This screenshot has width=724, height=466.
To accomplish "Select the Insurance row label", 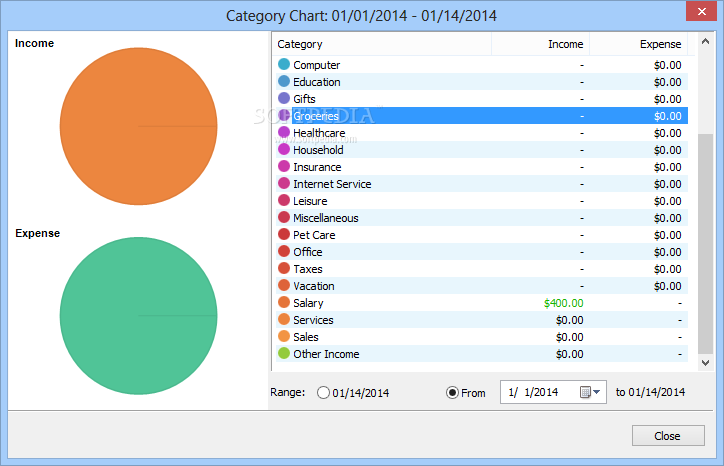I will [x=317, y=167].
